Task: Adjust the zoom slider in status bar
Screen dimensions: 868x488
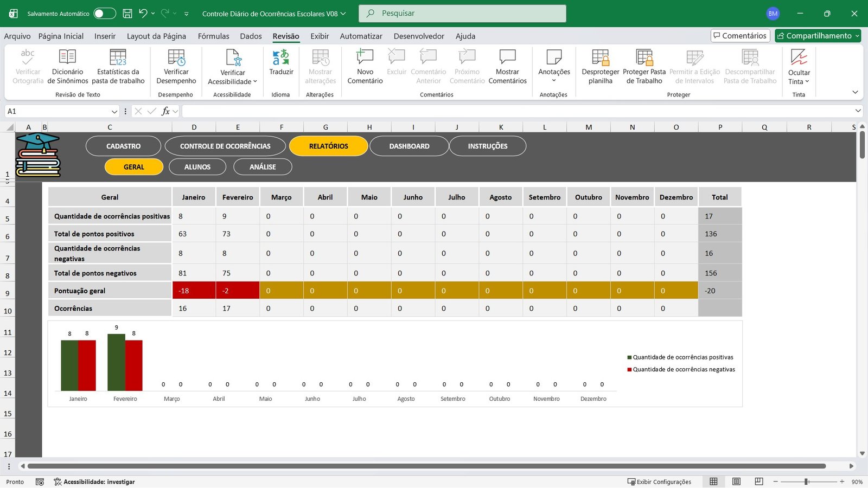Action: (807, 481)
